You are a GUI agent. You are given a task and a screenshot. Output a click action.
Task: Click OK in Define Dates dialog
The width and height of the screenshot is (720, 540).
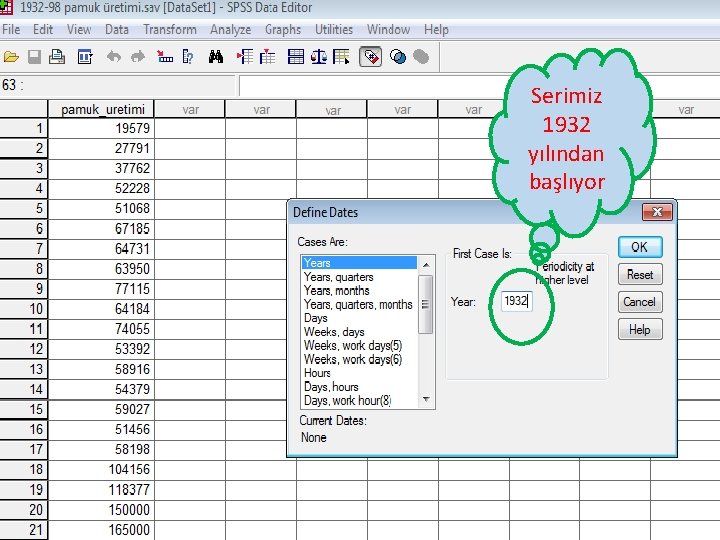(x=640, y=247)
